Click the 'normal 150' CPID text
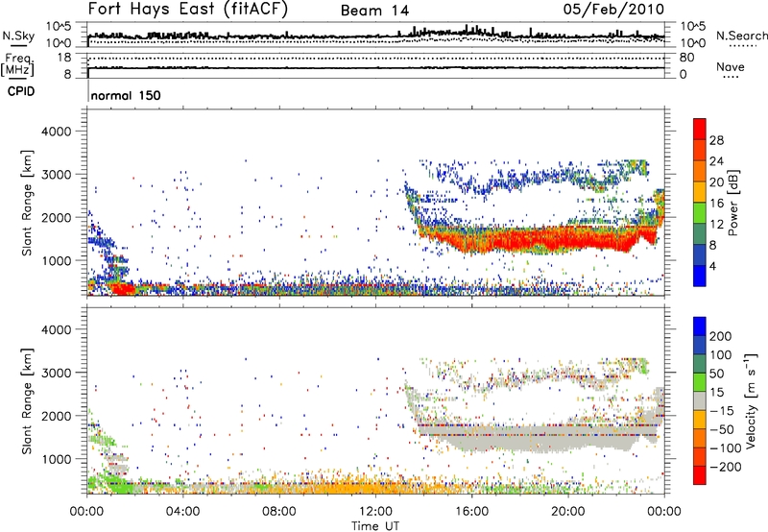The image size is (768, 532). (126, 95)
